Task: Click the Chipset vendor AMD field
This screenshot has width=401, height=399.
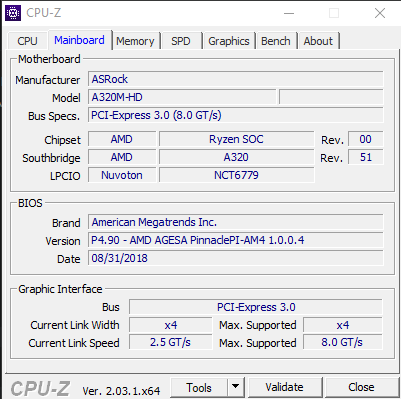Action: point(122,139)
